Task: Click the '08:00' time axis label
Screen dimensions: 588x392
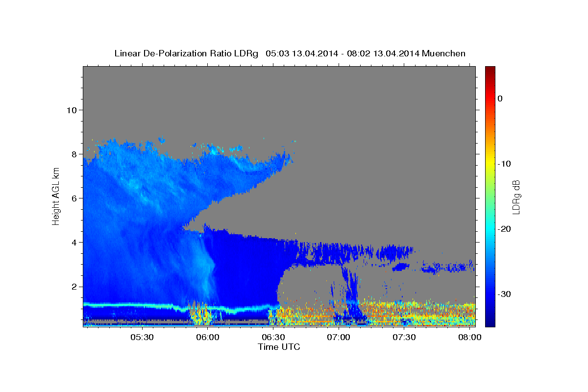Action: click(470, 338)
